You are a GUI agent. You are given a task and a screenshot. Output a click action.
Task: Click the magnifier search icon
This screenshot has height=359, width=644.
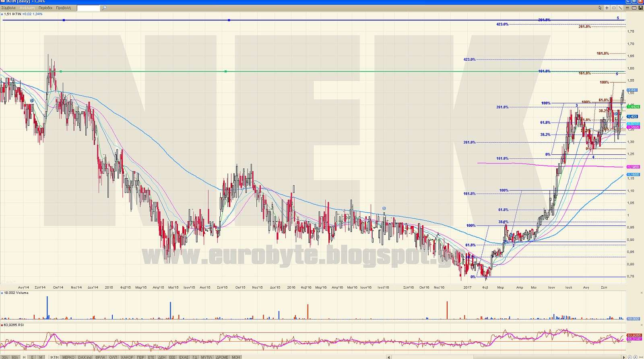click(x=104, y=8)
